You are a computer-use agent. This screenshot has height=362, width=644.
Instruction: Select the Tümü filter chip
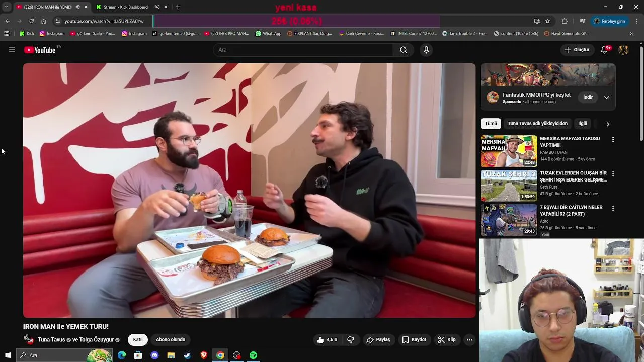click(491, 124)
